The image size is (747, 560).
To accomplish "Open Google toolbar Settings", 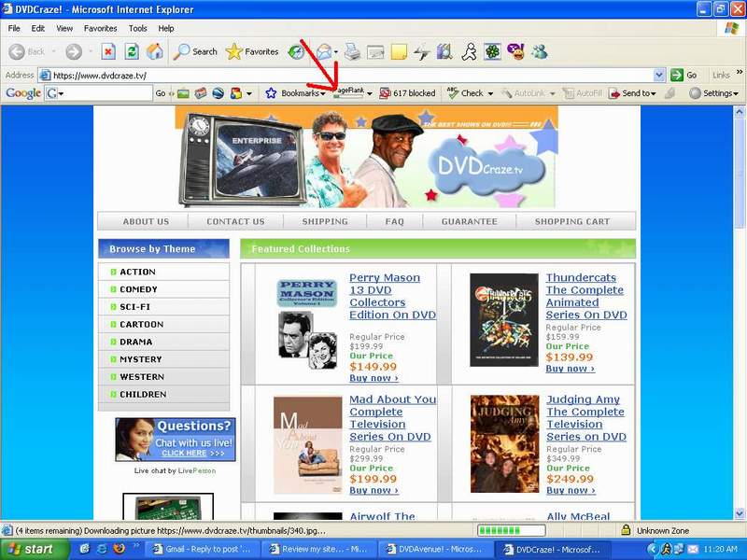I will pos(713,93).
